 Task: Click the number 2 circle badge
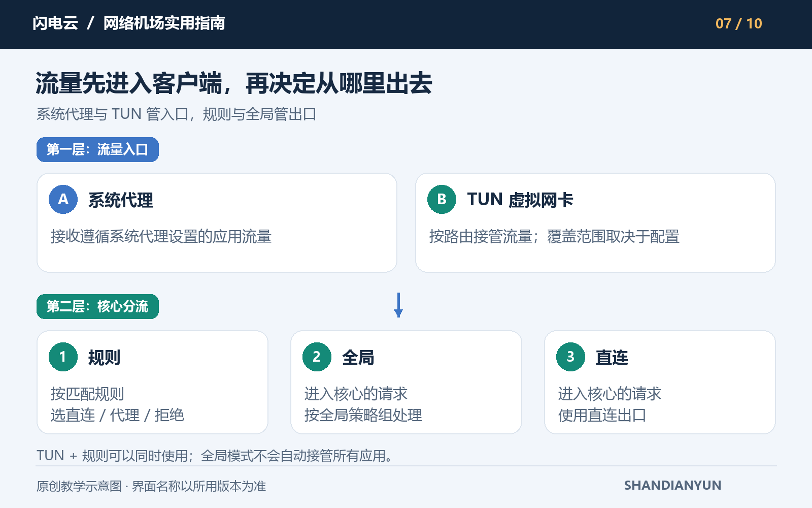tap(317, 357)
